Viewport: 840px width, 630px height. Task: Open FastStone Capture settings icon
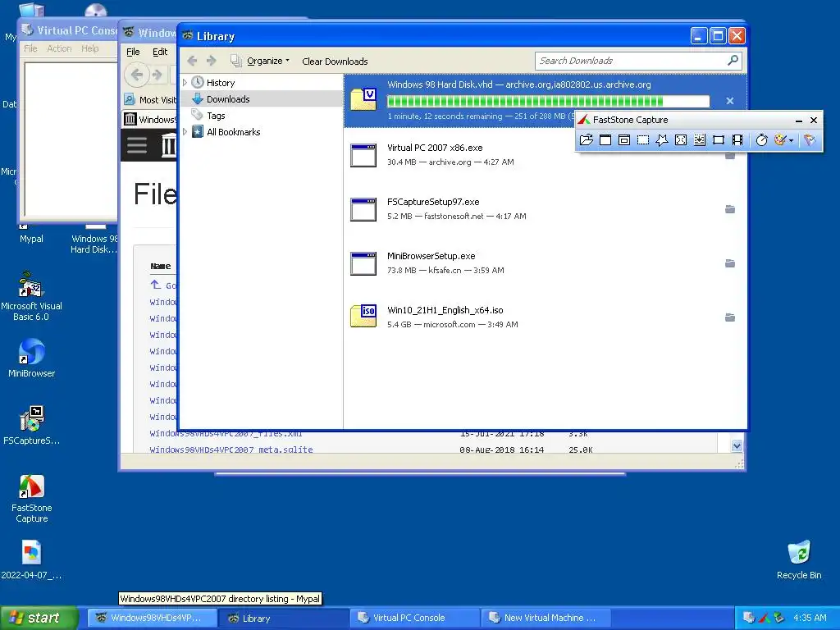(x=810, y=139)
